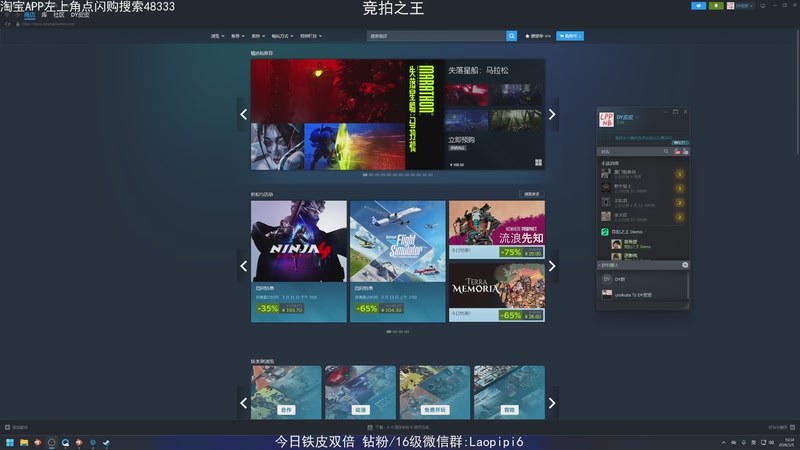Open the friends and chat icon bottom right
Screen dimensions: 800x450
tap(792, 428)
